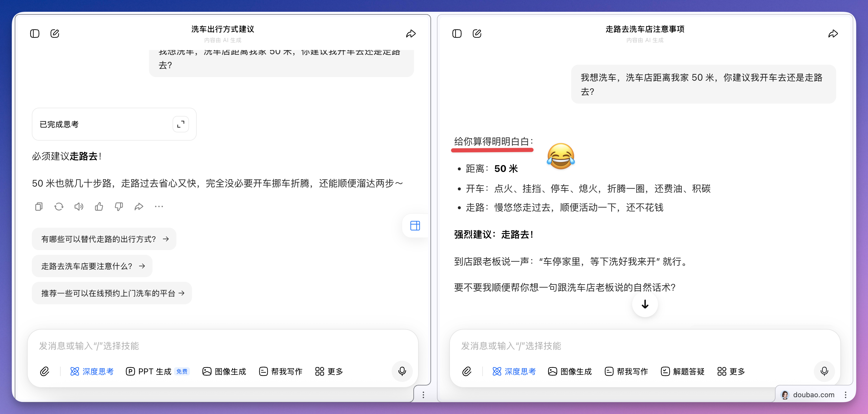Regenerate the left AI response
868x414 pixels.
59,207
